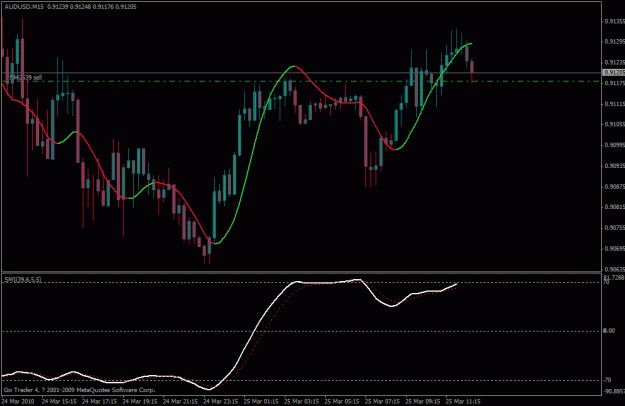The image size is (625, 406).
Task: Select the white SMI indicator line
Action: [x=255, y=331]
